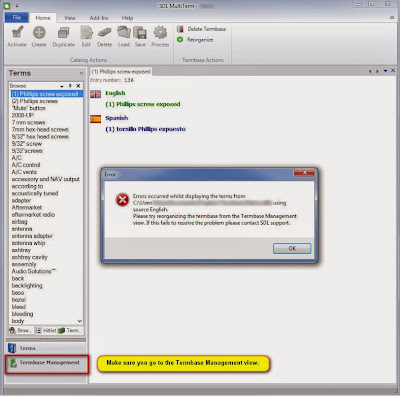Open the quick access toolbar dropdown
The height and width of the screenshot is (396, 400).
point(17,6)
